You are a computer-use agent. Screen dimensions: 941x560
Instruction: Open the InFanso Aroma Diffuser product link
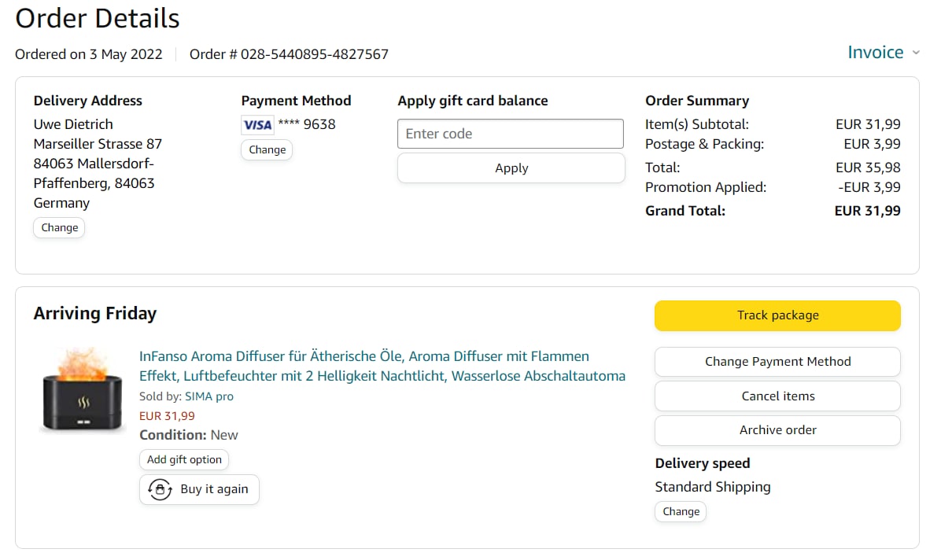click(x=382, y=367)
